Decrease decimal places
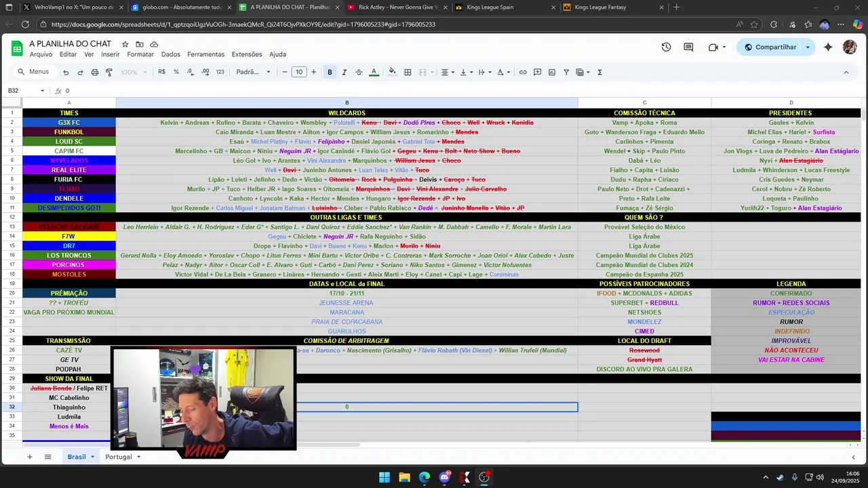 191,72
